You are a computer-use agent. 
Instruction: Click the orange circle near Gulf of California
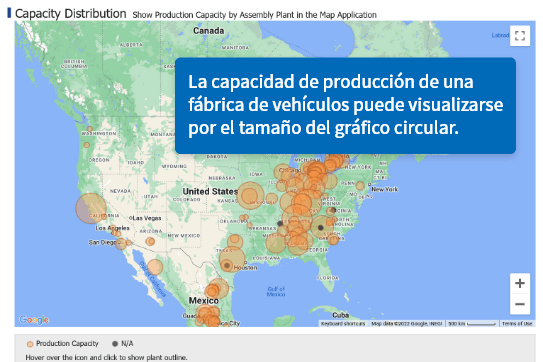[155, 267]
